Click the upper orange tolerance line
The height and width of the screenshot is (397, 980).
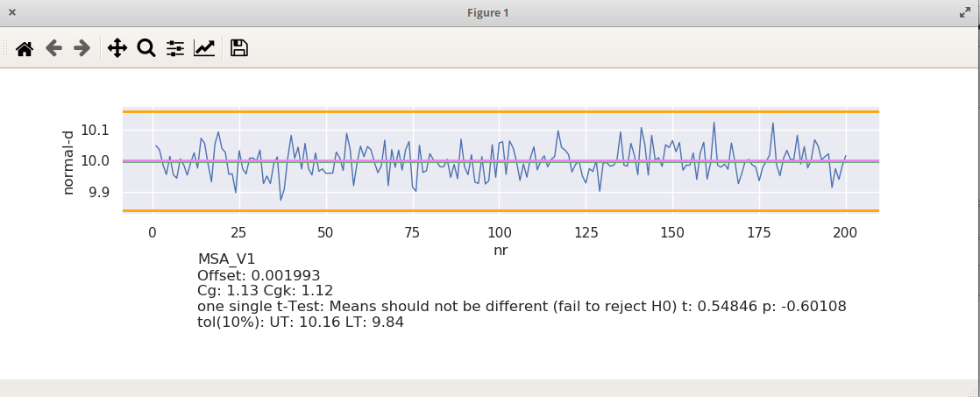coord(501,112)
